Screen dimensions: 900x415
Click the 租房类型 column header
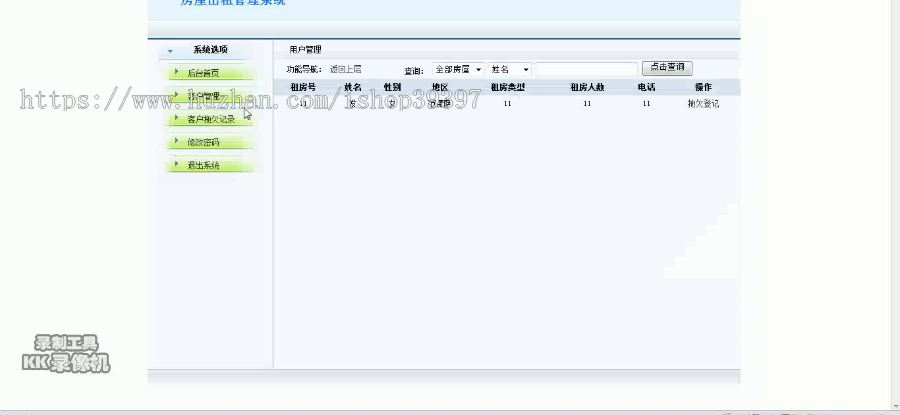[508, 87]
